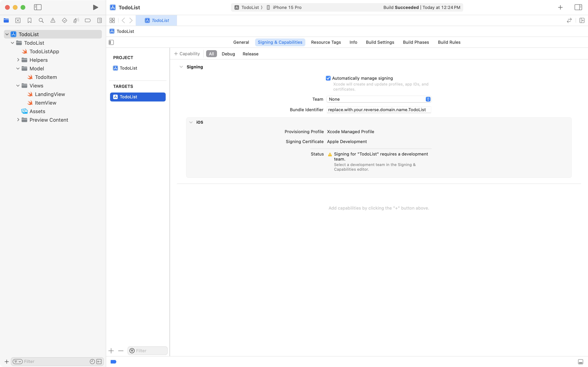Switch to Build Settings tab
The width and height of the screenshot is (588, 367).
[380, 42]
